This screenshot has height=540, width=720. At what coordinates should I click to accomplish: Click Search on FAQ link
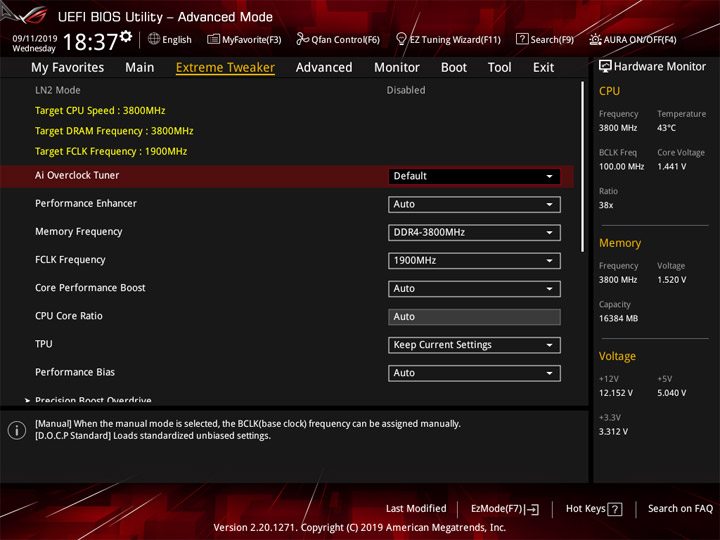tap(680, 509)
